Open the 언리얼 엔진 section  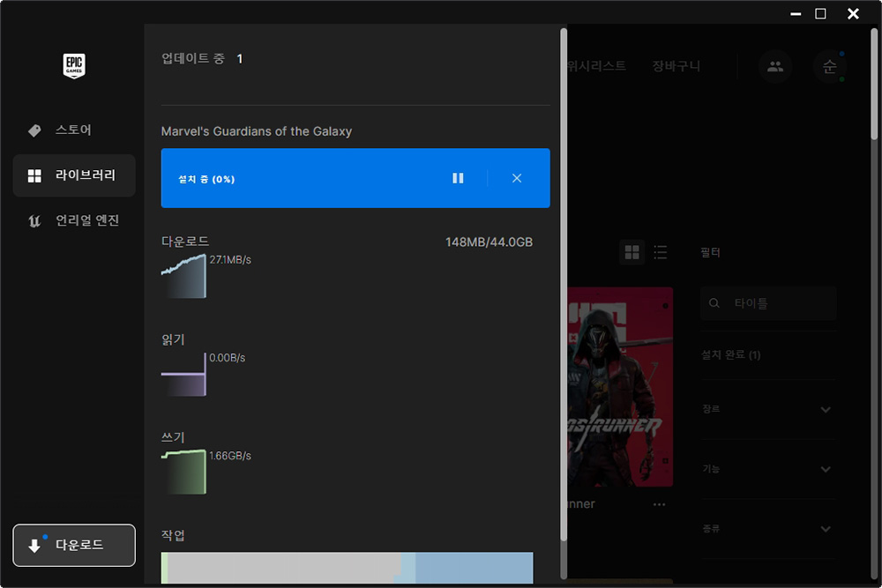click(74, 220)
